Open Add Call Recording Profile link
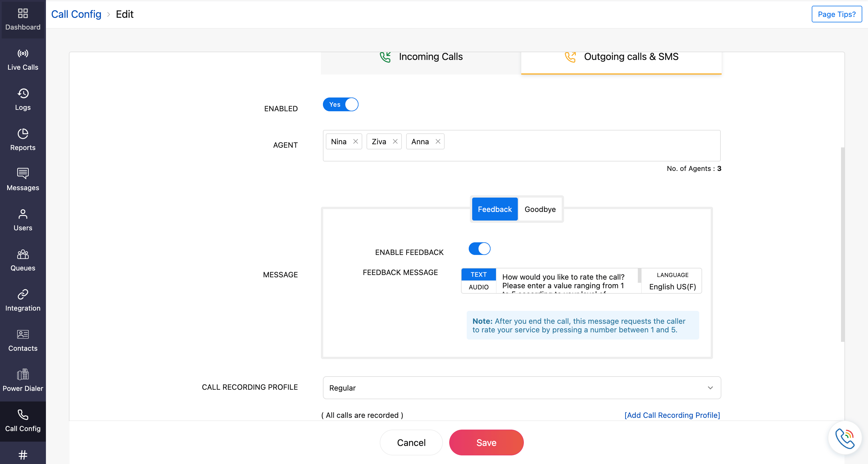This screenshot has width=868, height=464. pyautogui.click(x=672, y=415)
